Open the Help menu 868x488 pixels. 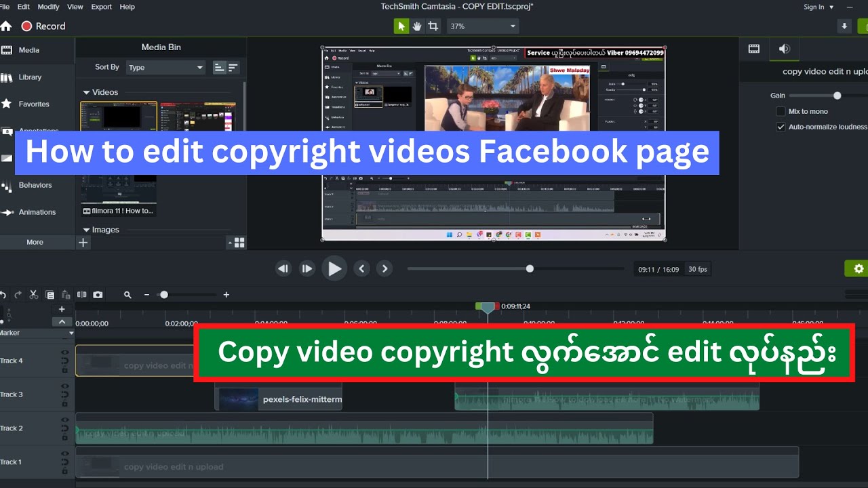127,7
